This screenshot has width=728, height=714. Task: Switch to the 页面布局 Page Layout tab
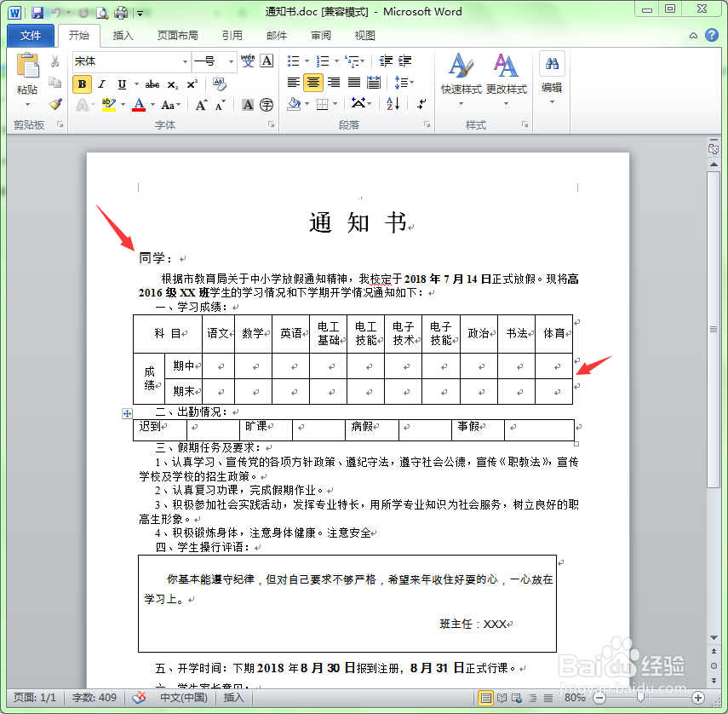[177, 35]
